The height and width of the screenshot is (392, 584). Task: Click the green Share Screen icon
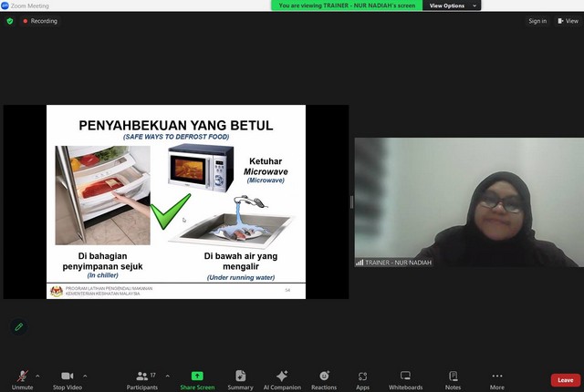point(197,377)
